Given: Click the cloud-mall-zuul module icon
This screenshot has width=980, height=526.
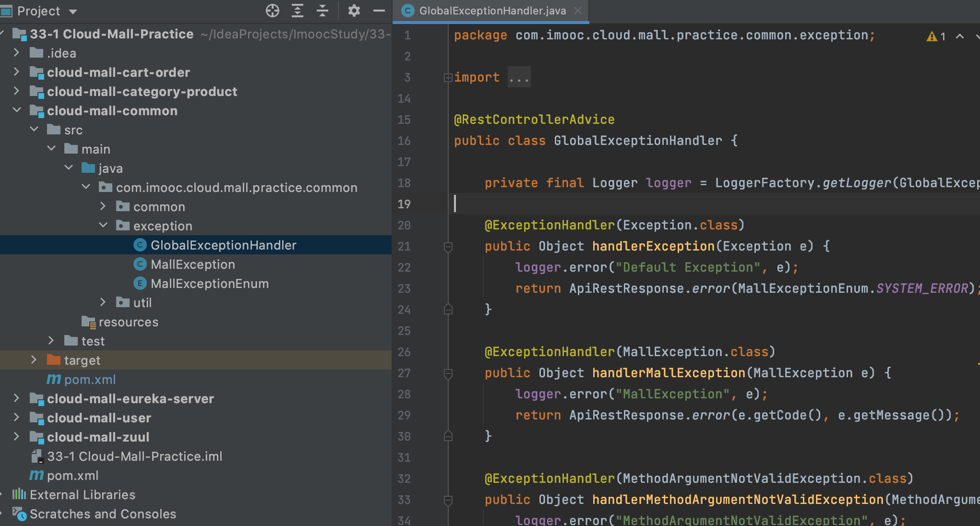Looking at the screenshot, I should [x=36, y=437].
